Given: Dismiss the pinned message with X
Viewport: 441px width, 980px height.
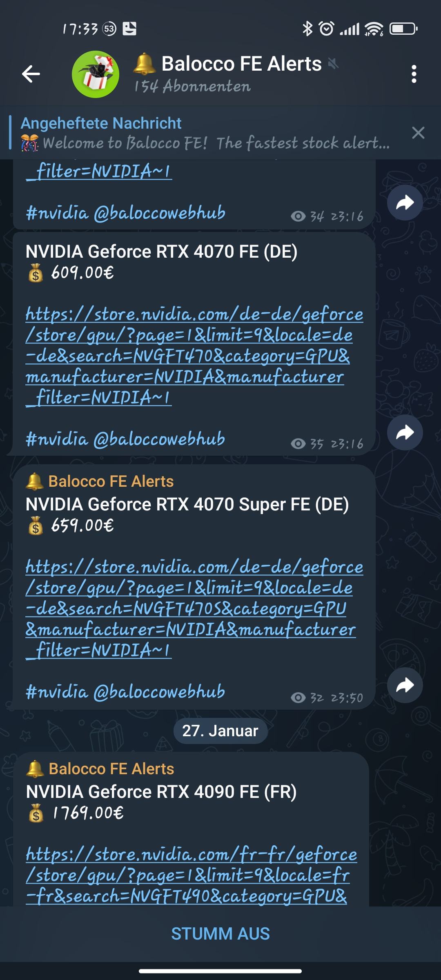Looking at the screenshot, I should (418, 133).
